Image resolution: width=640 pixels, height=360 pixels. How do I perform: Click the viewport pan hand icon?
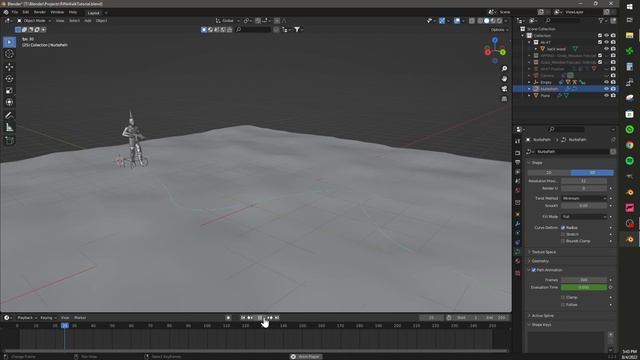[504, 78]
